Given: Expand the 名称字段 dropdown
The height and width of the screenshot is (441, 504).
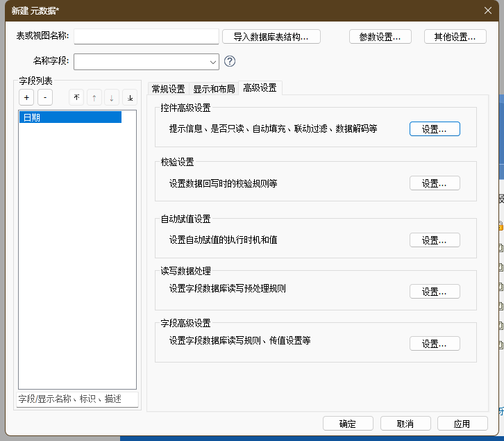Looking at the screenshot, I should tap(212, 62).
